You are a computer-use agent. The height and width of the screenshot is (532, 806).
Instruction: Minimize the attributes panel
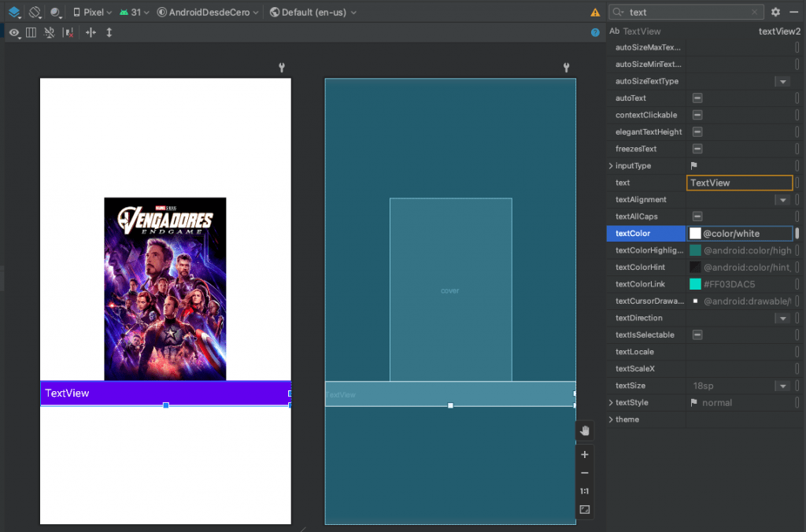[793, 12]
